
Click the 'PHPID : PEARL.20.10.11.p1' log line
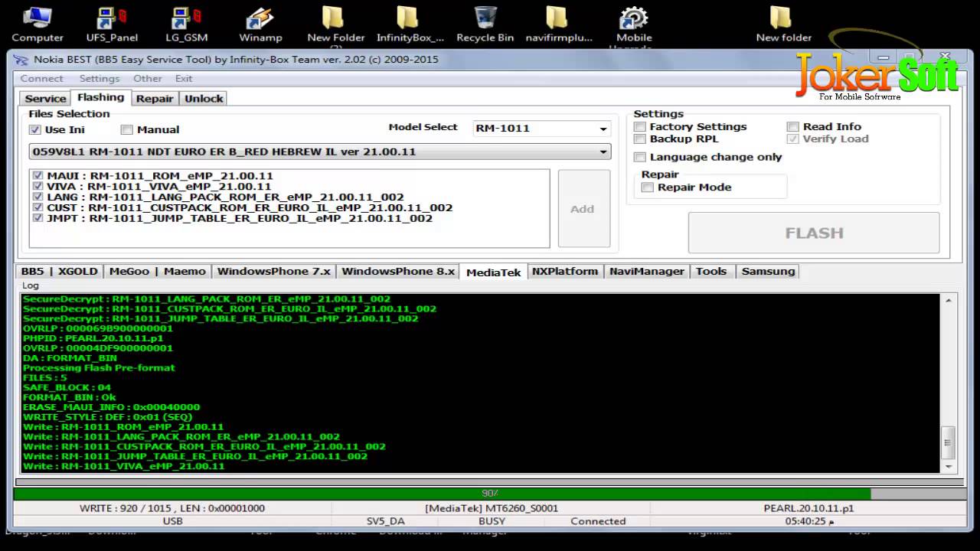tap(93, 338)
